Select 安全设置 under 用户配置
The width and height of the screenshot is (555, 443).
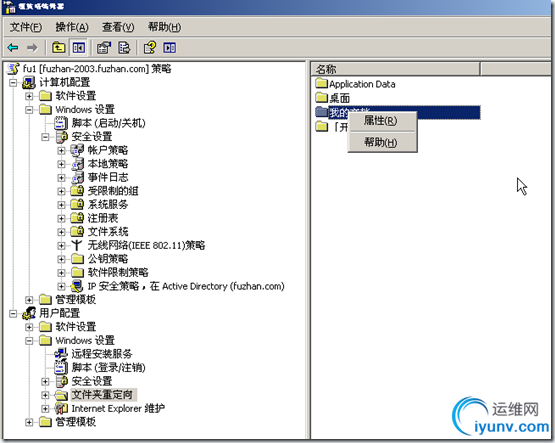click(92, 381)
